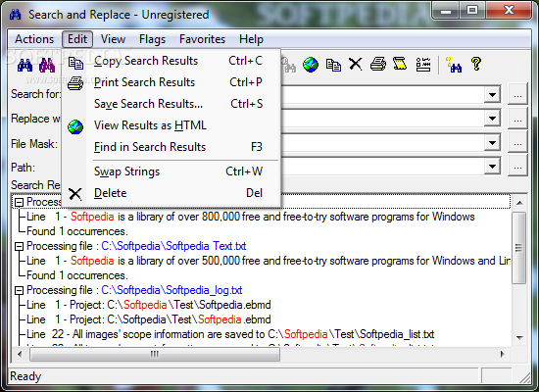Image resolution: width=539 pixels, height=392 pixels.
Task: Click the results vertical scrollbar up arrow
Action: [x=519, y=203]
